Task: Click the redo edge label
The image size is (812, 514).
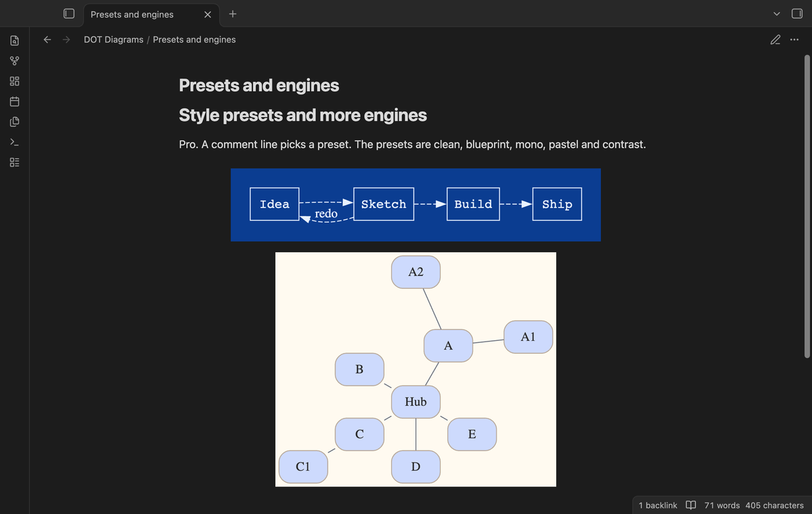Action: 326,214
